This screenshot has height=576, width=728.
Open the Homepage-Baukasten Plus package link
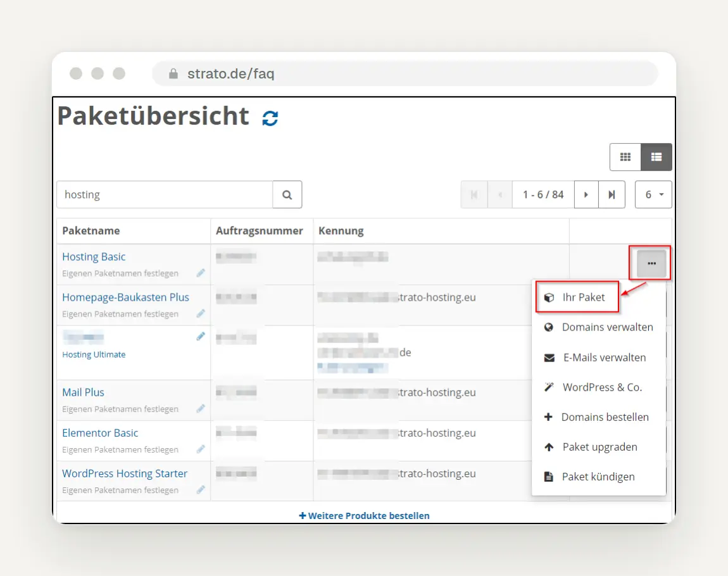pos(126,297)
